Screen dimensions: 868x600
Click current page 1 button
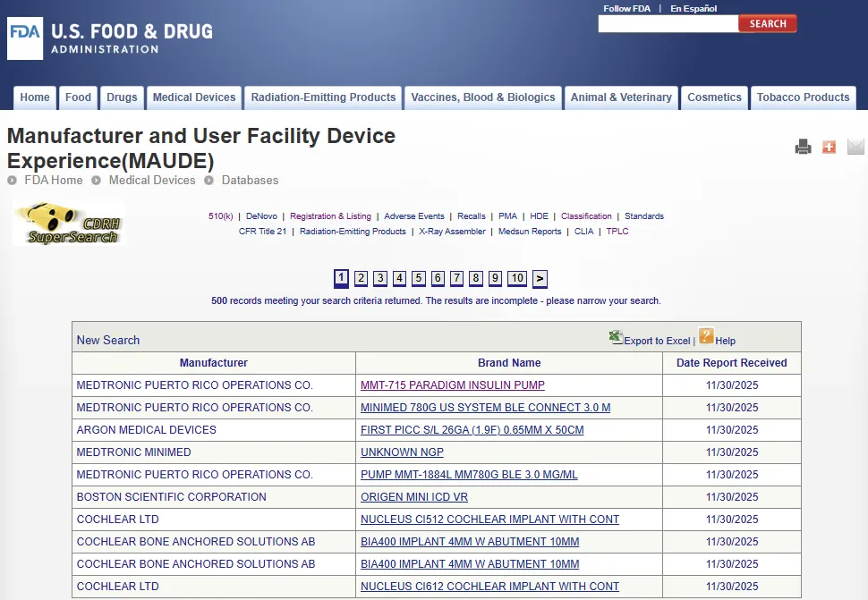(x=341, y=278)
